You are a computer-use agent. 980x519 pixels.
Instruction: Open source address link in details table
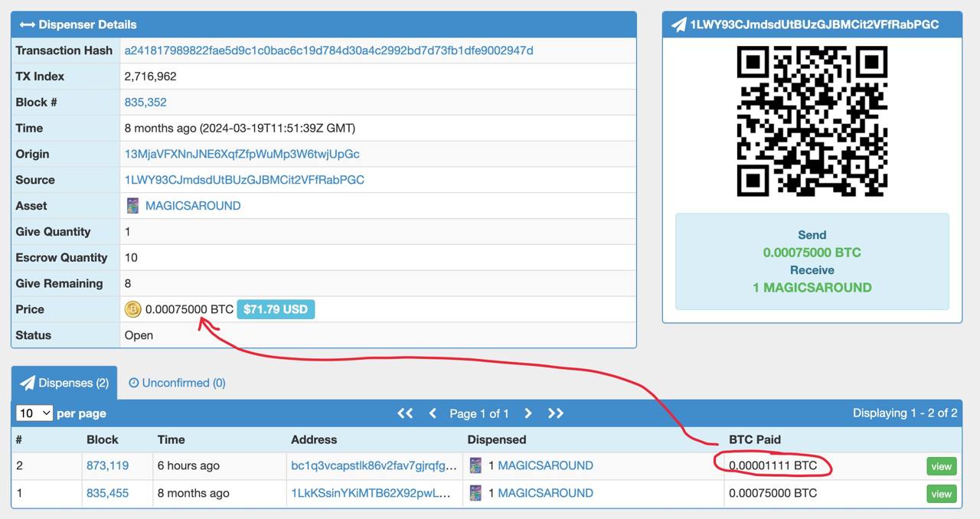click(x=244, y=180)
